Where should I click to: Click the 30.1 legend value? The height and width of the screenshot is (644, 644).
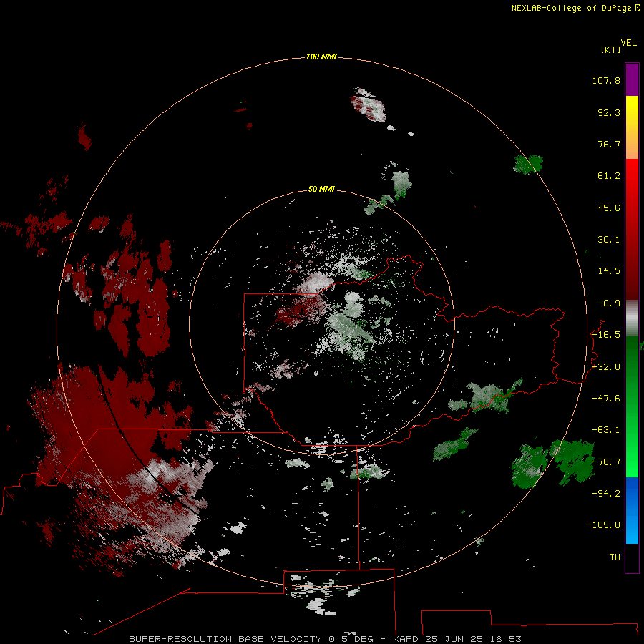point(609,240)
